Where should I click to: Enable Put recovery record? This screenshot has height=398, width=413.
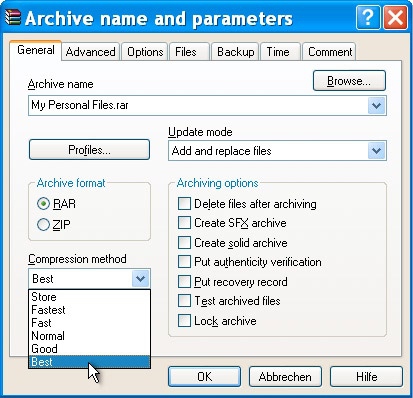[184, 282]
